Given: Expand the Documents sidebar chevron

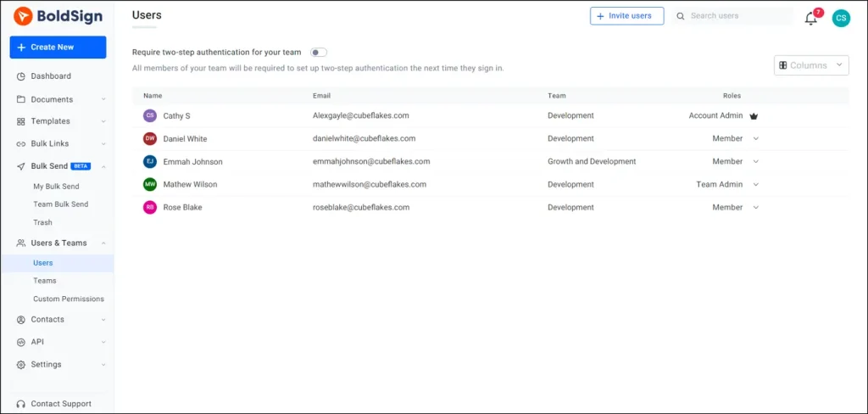Looking at the screenshot, I should 103,100.
